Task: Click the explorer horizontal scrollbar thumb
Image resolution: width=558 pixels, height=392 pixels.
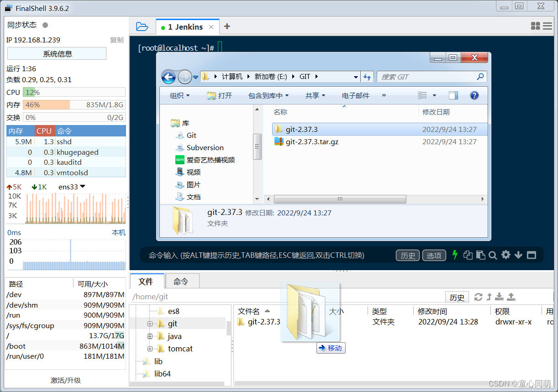Action: 340,199
